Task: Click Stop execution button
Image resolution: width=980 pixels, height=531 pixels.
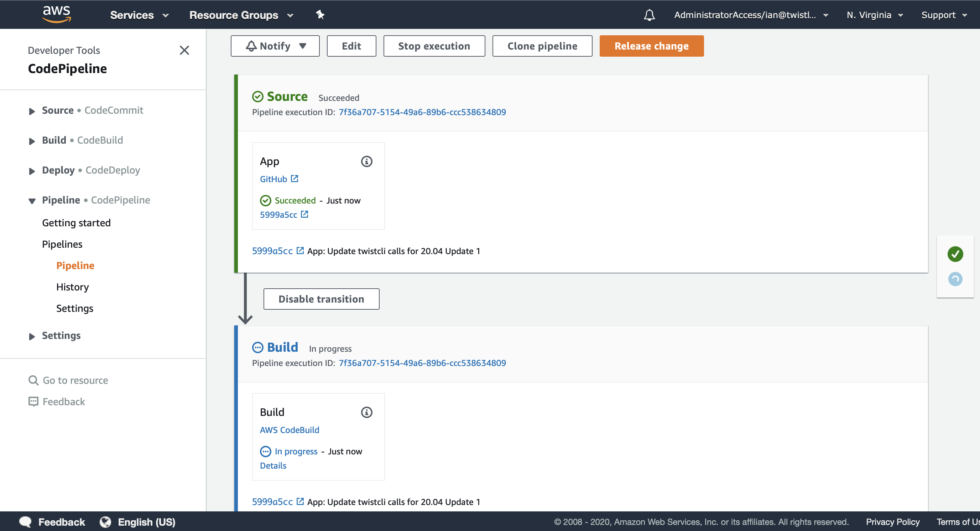Action: click(434, 46)
